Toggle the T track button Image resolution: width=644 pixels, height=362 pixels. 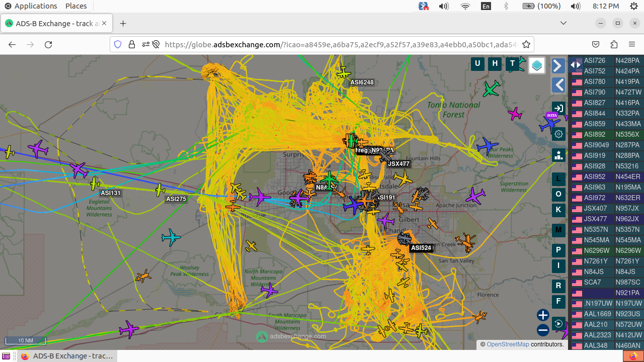click(x=513, y=63)
